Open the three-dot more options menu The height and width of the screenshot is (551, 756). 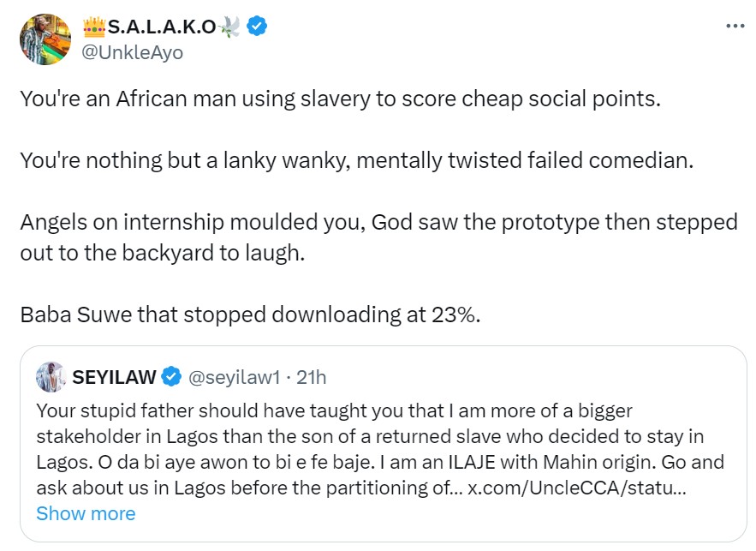pos(735,26)
